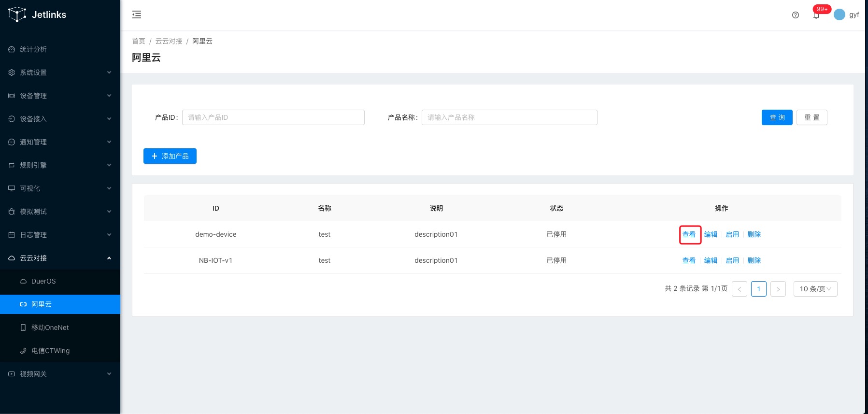
Task: Collapse the 云云对接 menu
Action: [x=60, y=258]
